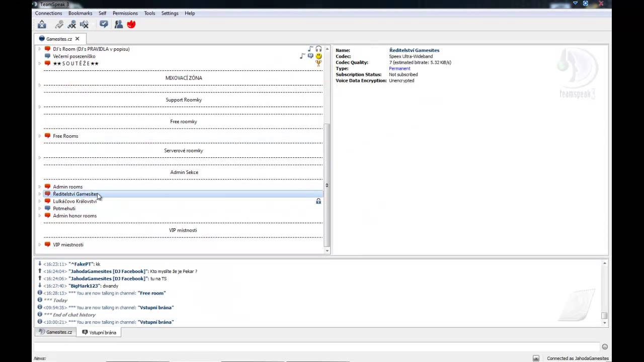Screen dimensions: 644x362
Task: Click the headphones icon on DJ's Room row
Action: [318, 49]
